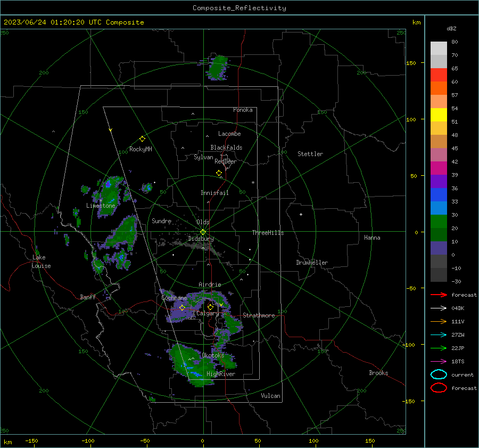
Task: Click the Brooks town label
Action: pos(378,373)
